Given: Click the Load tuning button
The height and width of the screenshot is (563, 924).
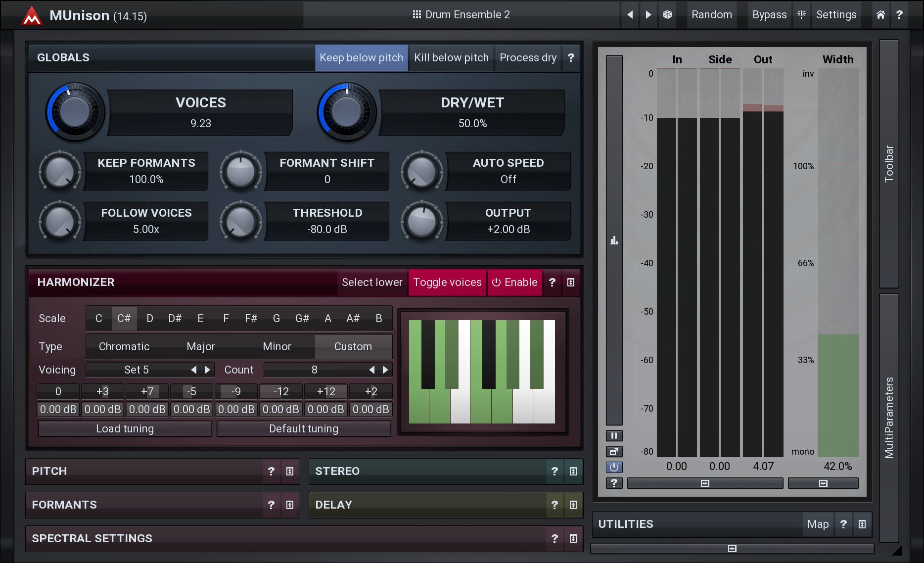Looking at the screenshot, I should click(125, 429).
